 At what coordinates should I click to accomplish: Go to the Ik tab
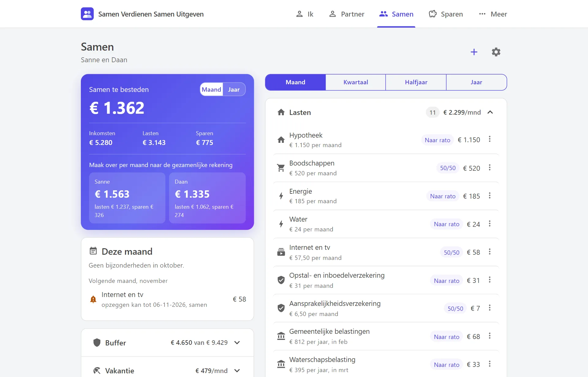click(x=305, y=14)
